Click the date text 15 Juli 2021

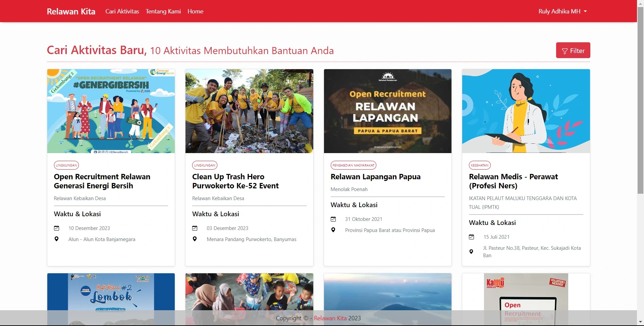coord(496,237)
